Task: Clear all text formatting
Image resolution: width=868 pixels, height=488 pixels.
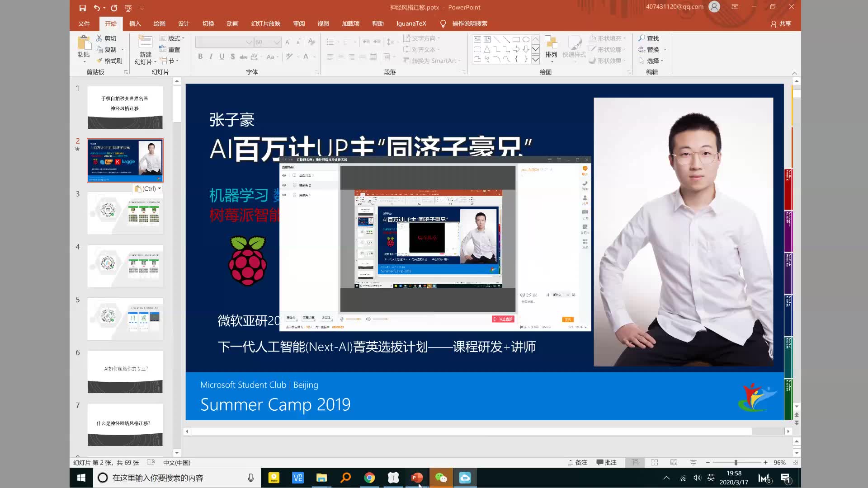Action: click(311, 42)
